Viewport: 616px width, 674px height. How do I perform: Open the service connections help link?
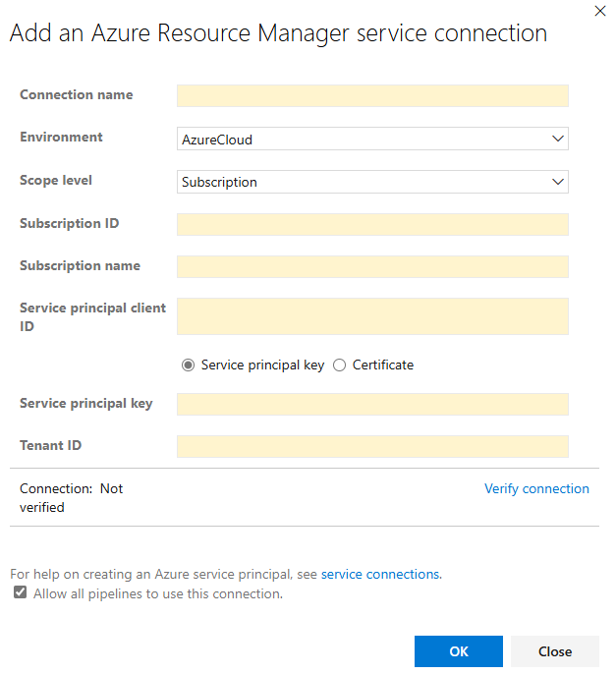(x=380, y=574)
